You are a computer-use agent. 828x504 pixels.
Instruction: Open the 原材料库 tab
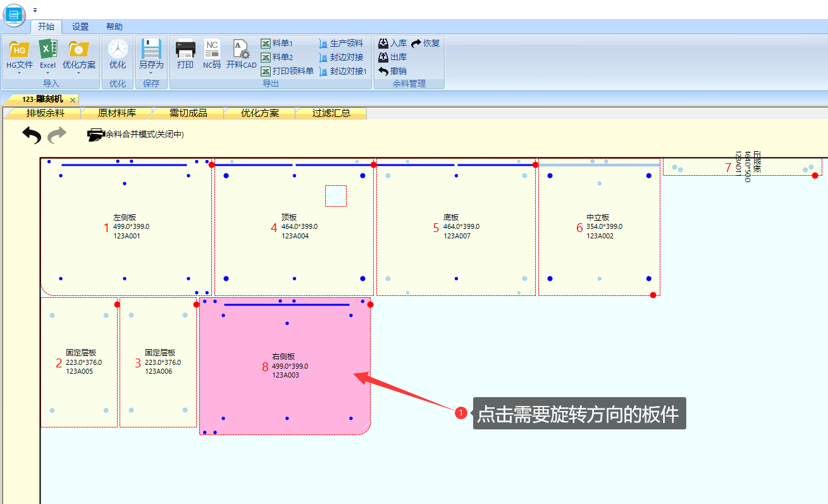pyautogui.click(x=117, y=113)
